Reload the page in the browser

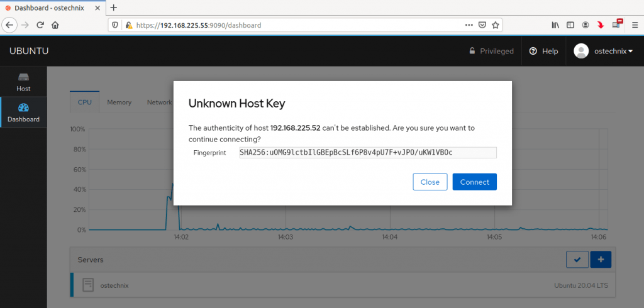coord(40,25)
